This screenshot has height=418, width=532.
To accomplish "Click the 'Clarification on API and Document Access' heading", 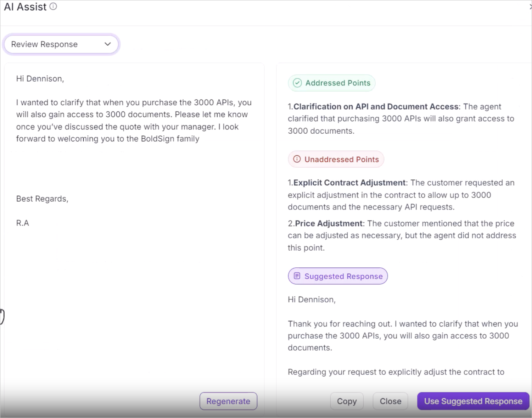I will pyautogui.click(x=376, y=106).
